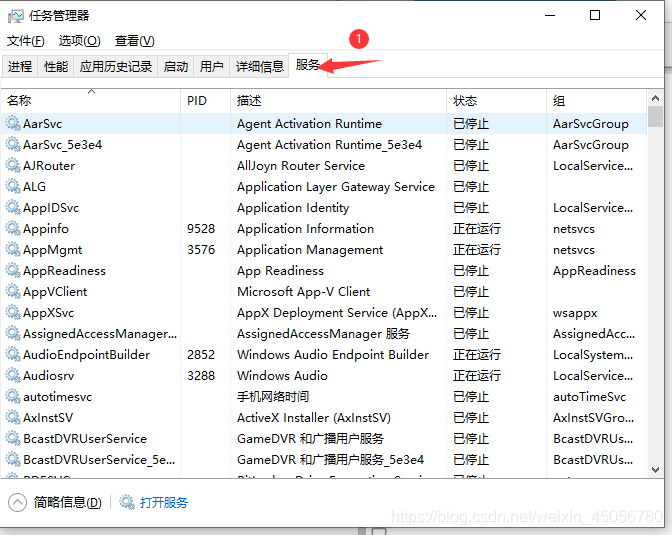The width and height of the screenshot is (672, 535).
Task: Click the gear icon beside AssignedAccessManager
Action: [13, 334]
